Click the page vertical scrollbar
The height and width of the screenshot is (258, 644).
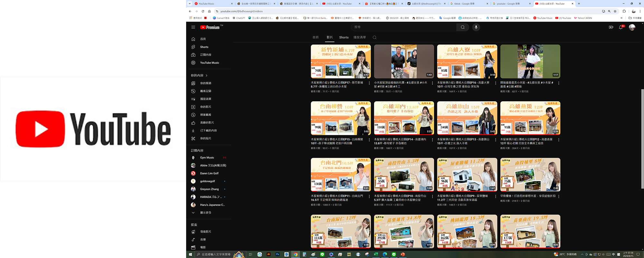pos(642,139)
